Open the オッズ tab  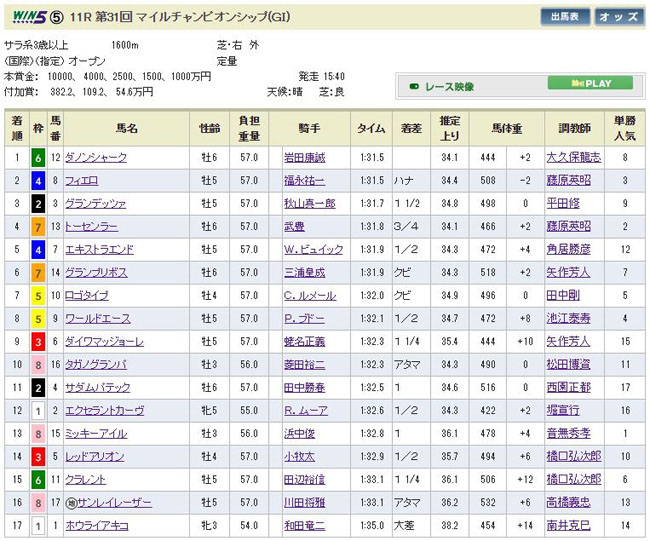[x=619, y=17]
